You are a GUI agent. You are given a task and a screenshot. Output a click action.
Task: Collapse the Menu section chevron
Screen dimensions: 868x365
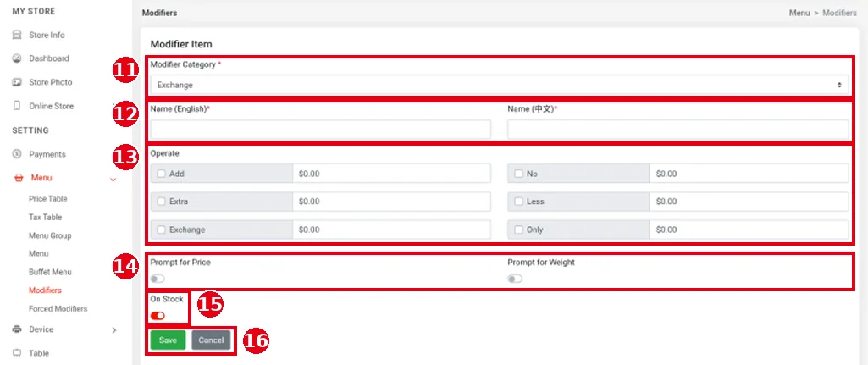coord(113,179)
